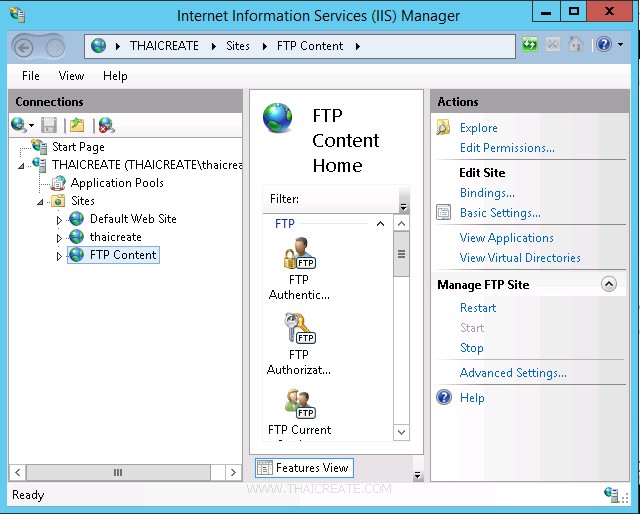This screenshot has width=640, height=514.
Task: Click the Explore action link
Action: (x=478, y=128)
